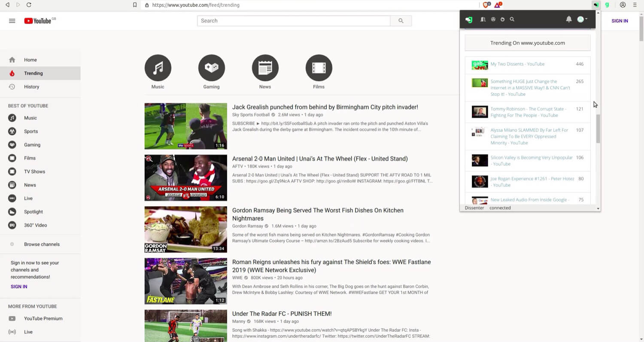Open 'Joe Rogan Experience #1261 - Peter Hotez' link
644x342 pixels.
click(532, 182)
